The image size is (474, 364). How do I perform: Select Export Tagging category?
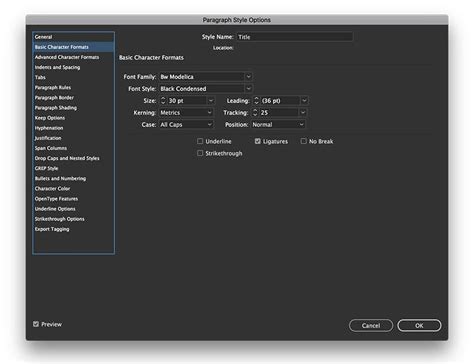(73, 229)
